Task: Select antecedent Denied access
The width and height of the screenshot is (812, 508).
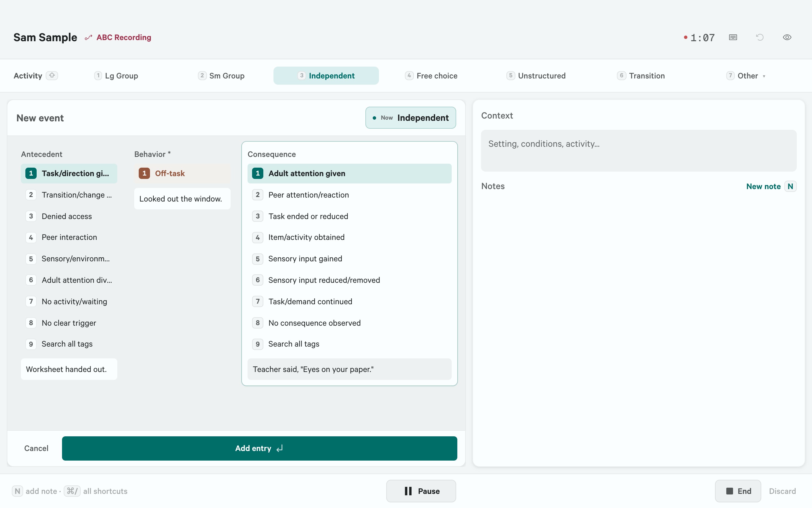Action: click(69, 216)
